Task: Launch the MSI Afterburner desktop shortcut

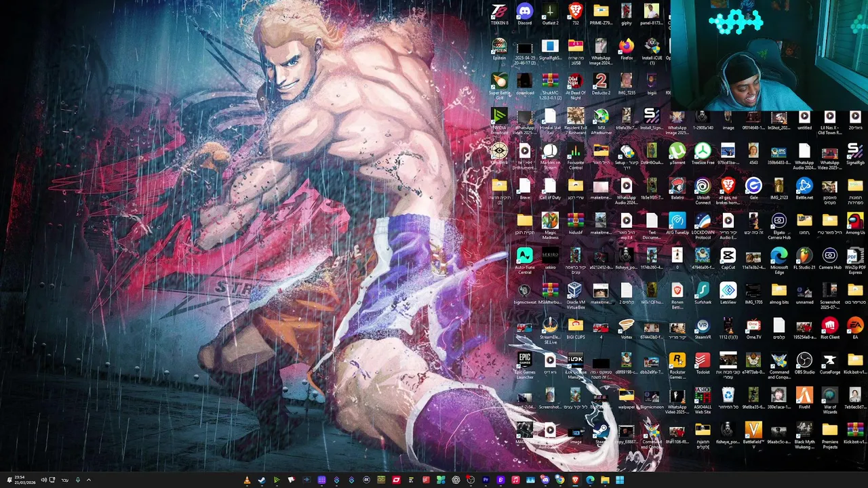Action: [601, 121]
